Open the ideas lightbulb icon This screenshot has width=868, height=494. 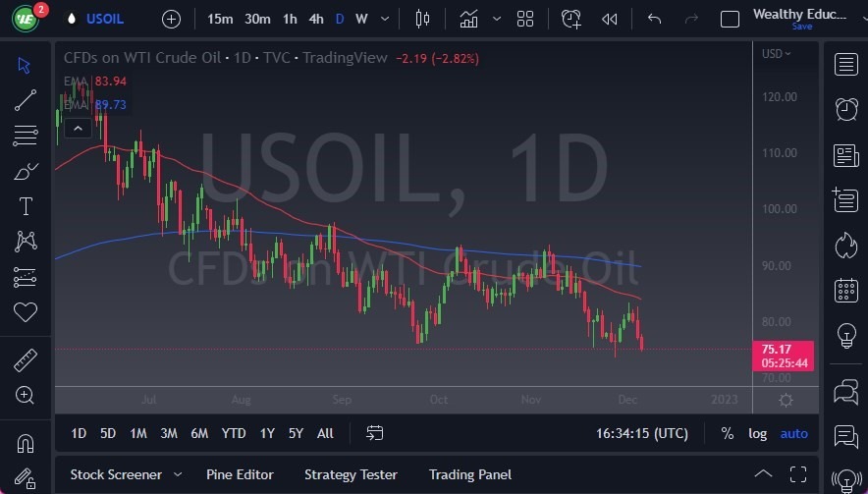845,335
